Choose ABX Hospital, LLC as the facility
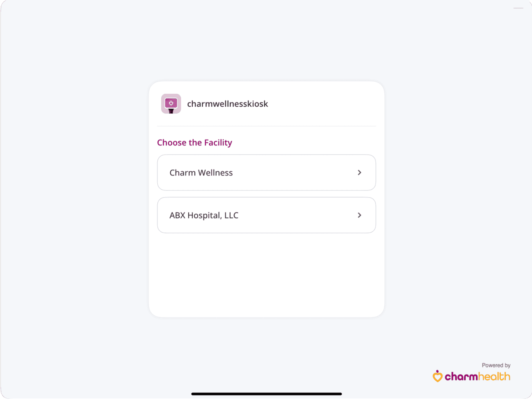532x400 pixels. [x=266, y=215]
